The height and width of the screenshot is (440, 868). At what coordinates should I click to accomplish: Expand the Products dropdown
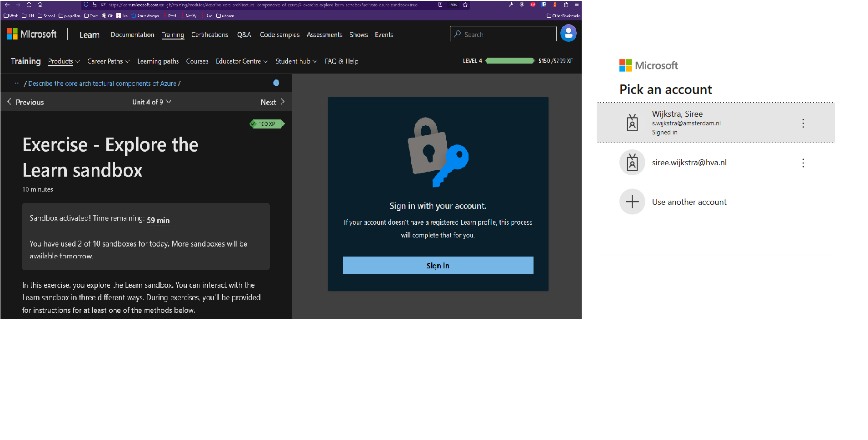click(64, 61)
